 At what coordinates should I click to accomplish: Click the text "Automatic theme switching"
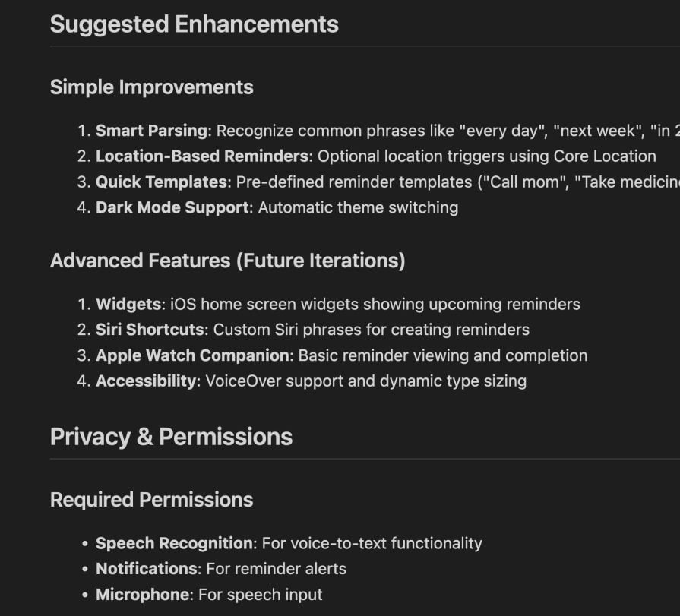[358, 207]
